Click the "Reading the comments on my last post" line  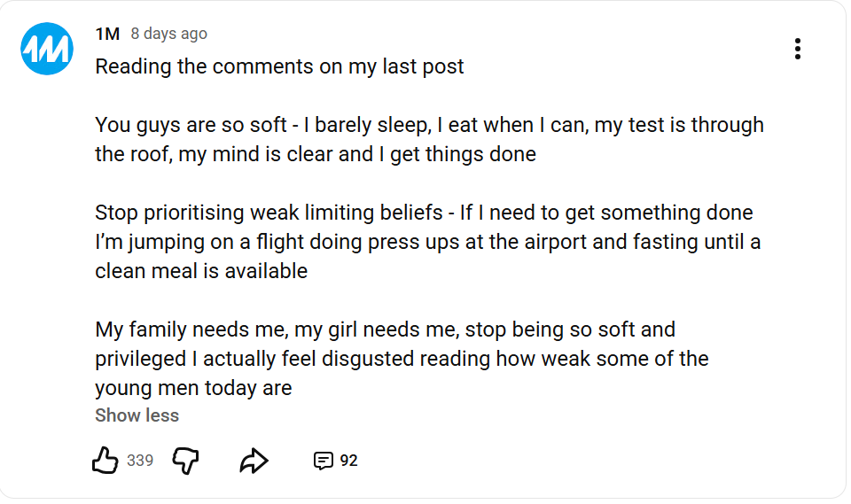(x=279, y=66)
